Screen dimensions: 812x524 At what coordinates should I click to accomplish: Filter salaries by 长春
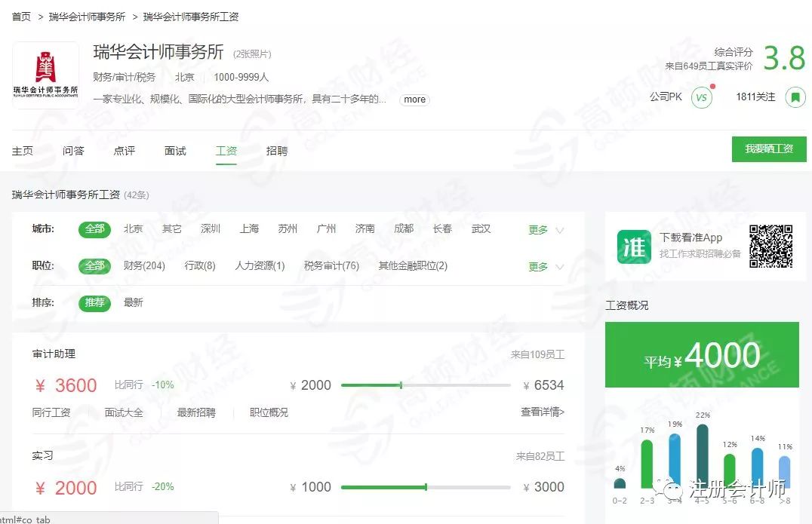coord(442,228)
